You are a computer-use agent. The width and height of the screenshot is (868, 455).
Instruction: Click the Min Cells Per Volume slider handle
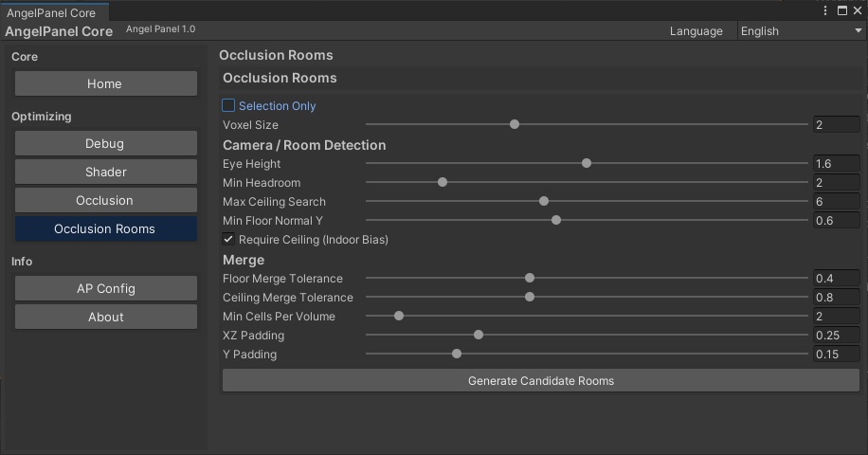[399, 316]
